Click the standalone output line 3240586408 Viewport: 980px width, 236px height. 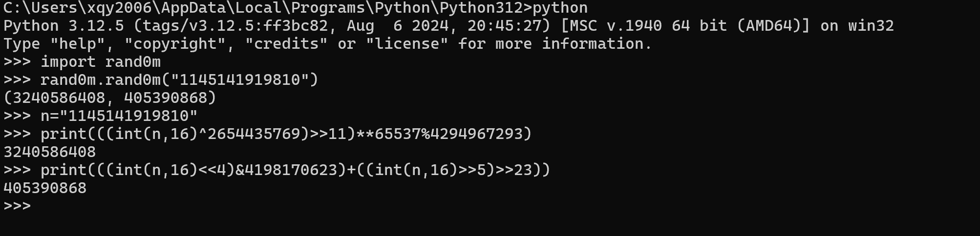tap(49, 152)
